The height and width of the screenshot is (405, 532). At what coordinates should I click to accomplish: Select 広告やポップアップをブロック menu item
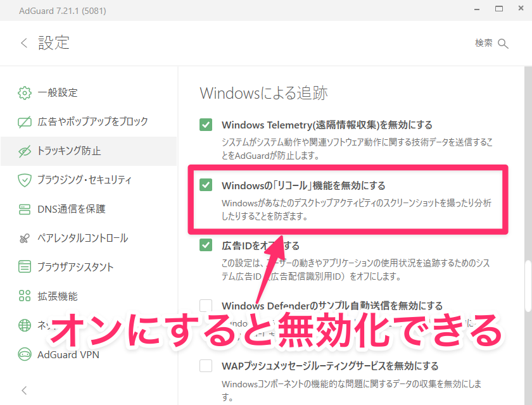coord(89,121)
